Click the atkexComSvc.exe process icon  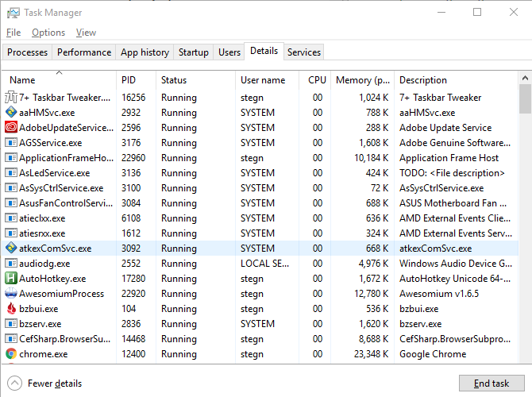(11, 249)
